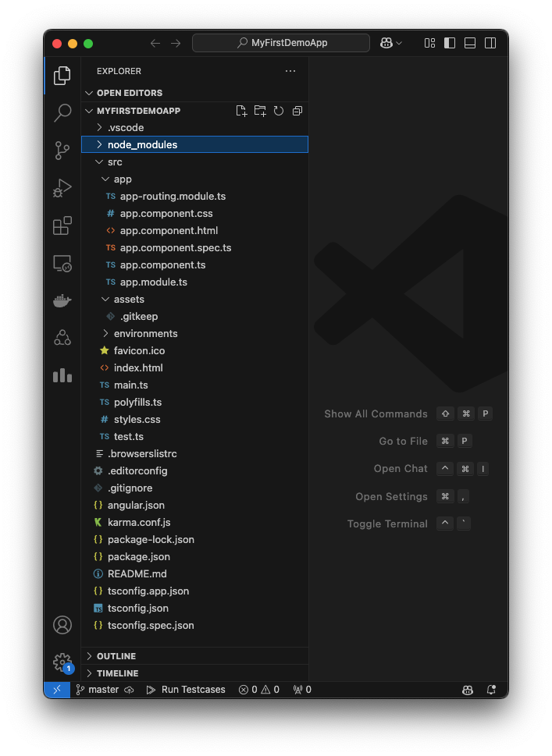Open app-routing.module.ts file
Viewport: 552px width, 756px height.
coord(195,197)
